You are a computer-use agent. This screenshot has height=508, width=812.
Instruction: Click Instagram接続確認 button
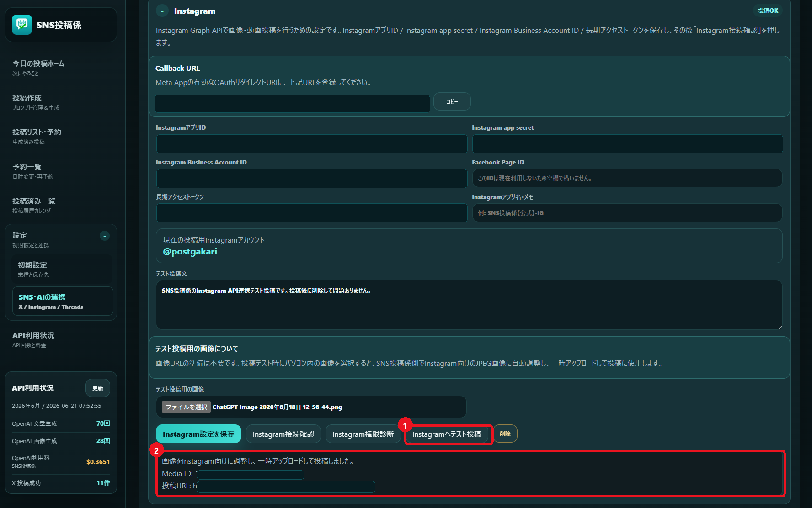283,434
